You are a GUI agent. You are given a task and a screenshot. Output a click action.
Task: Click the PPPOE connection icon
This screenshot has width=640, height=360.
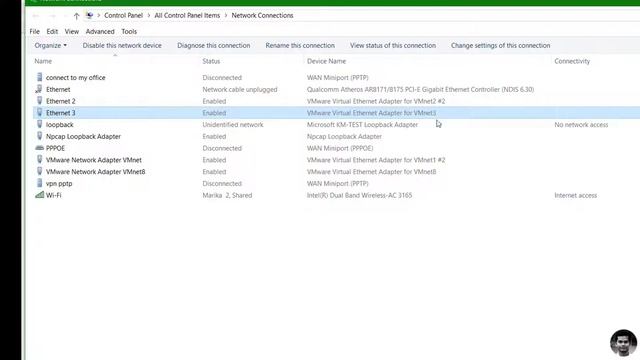(x=39, y=148)
